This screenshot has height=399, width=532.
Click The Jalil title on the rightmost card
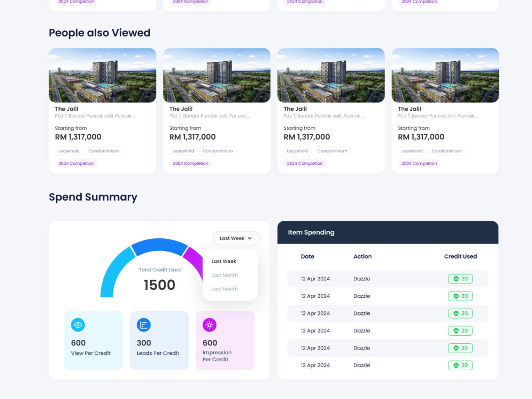(x=409, y=109)
